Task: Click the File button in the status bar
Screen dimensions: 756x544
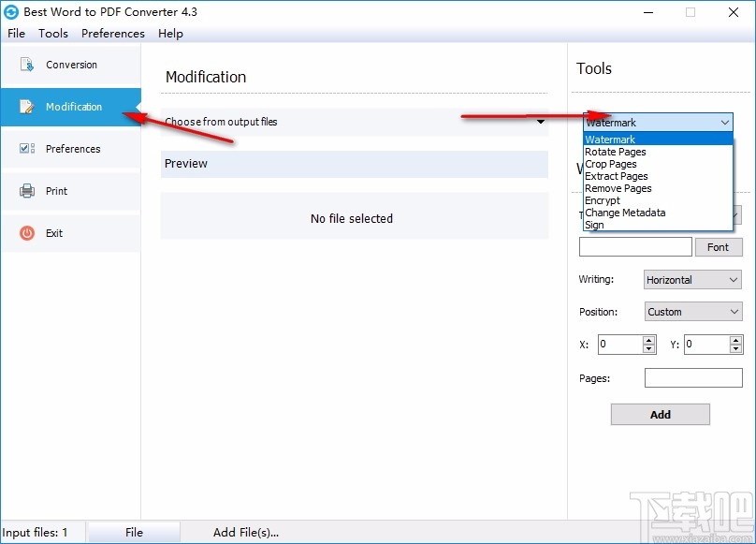Action: (134, 532)
